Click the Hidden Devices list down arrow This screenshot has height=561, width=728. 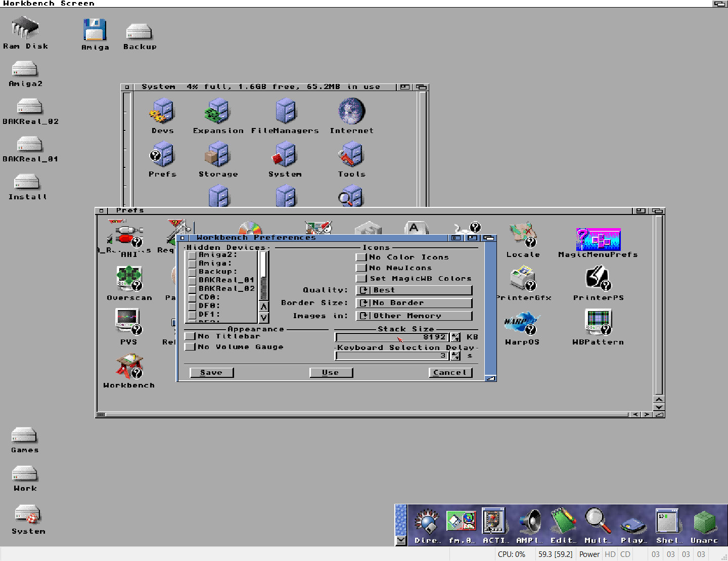264,318
